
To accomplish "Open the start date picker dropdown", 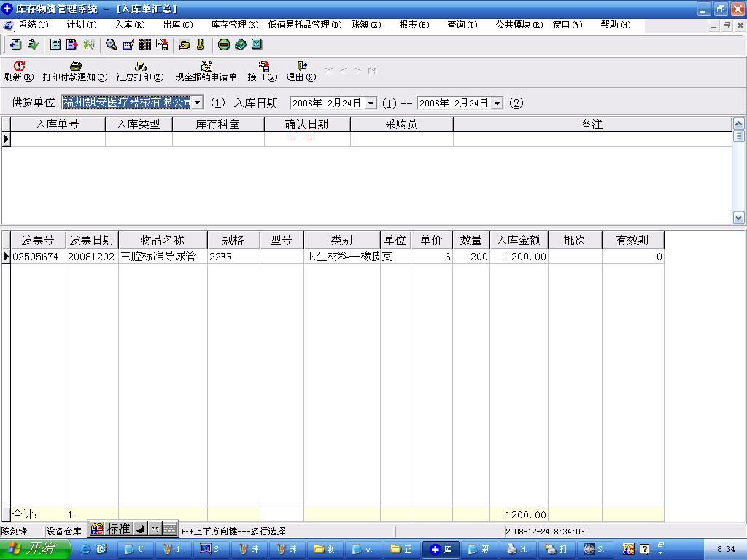I will pos(371,104).
